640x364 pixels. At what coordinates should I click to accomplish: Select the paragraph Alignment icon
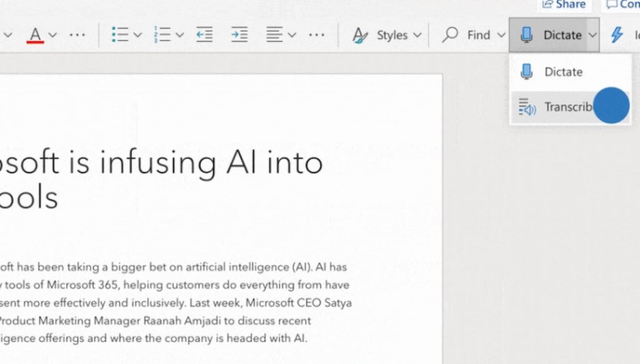click(274, 35)
